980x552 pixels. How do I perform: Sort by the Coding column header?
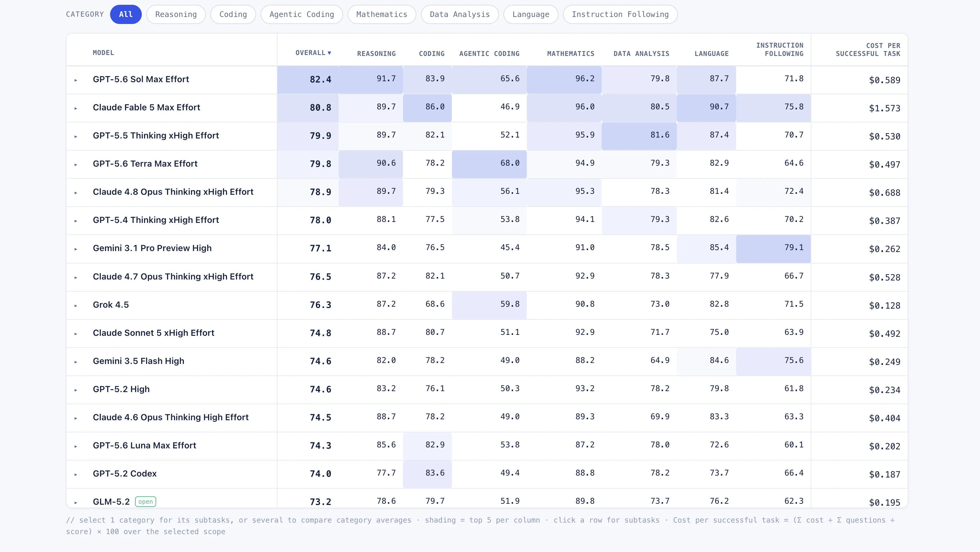click(431, 54)
